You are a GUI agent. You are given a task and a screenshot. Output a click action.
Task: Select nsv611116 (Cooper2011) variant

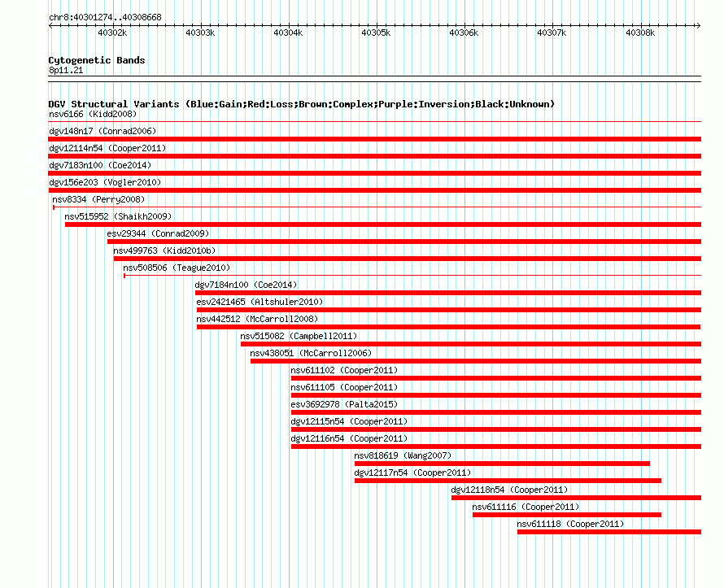pyautogui.click(x=526, y=507)
